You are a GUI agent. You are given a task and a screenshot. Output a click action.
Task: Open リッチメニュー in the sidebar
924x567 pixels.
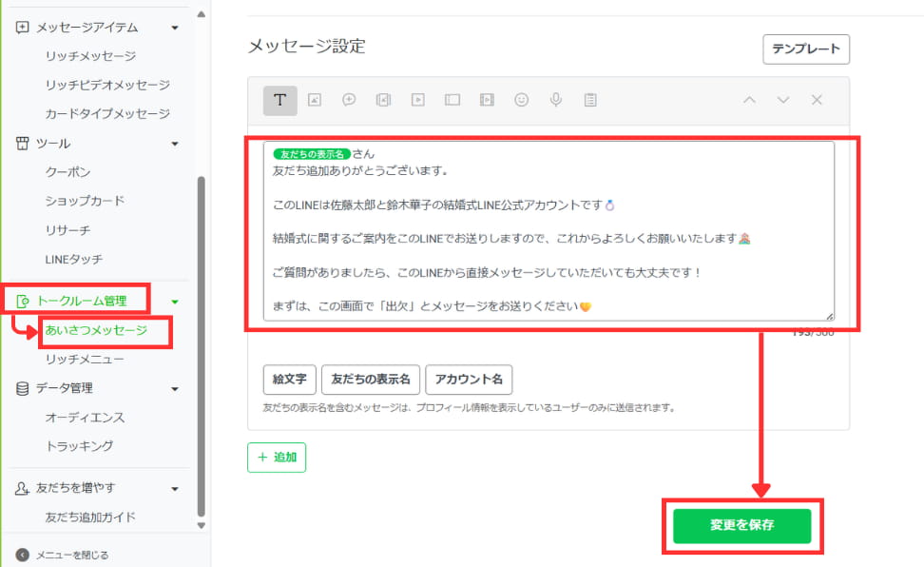85,359
